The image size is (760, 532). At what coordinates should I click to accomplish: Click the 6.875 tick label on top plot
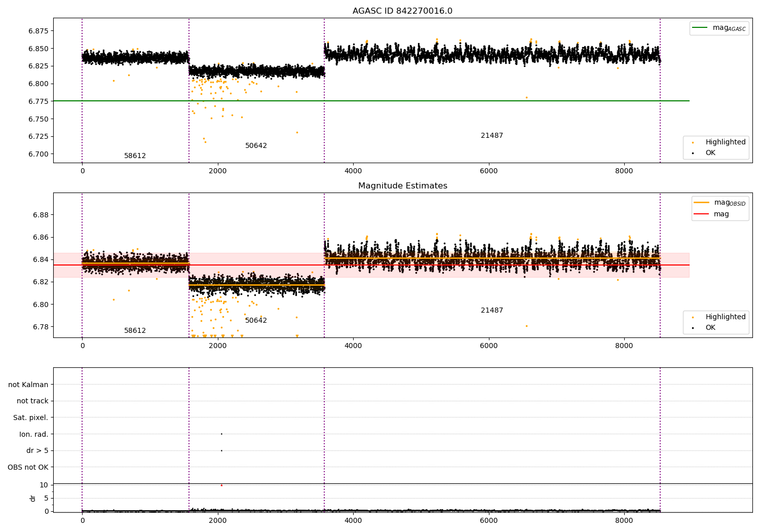(38, 31)
